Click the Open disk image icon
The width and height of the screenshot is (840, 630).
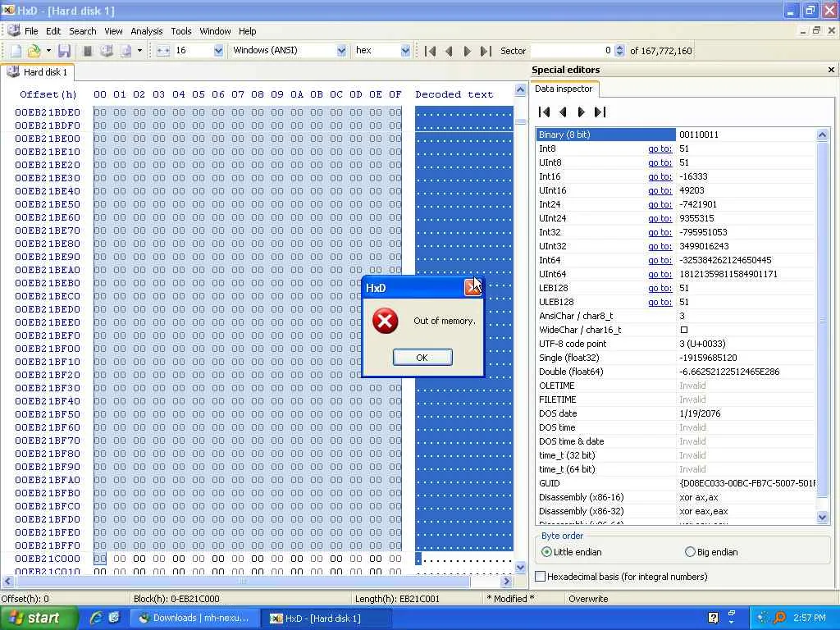click(126, 51)
